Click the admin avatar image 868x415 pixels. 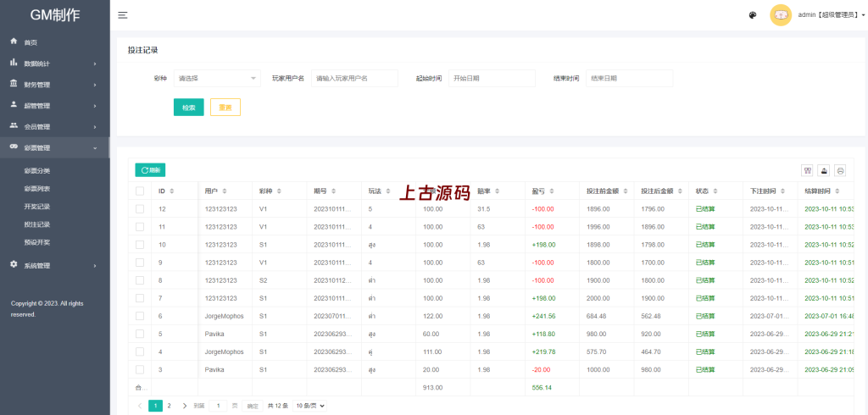[x=781, y=15]
